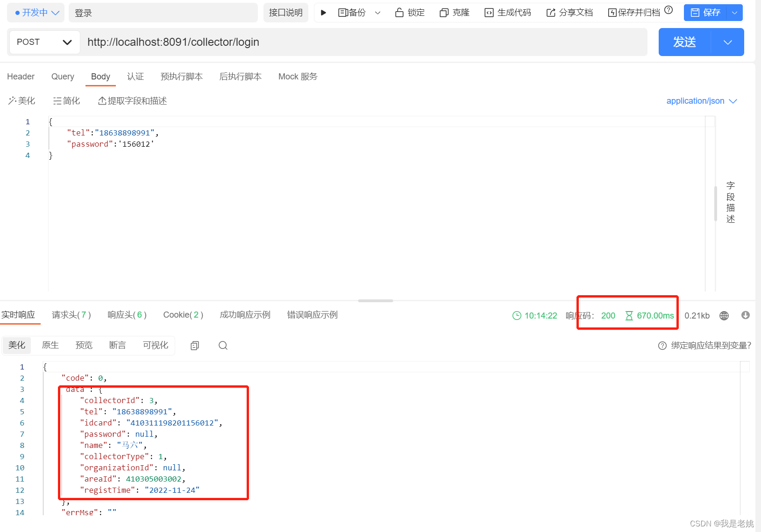761x532 pixels.
Task: Click the "tel" line in request body
Action: click(x=113, y=133)
